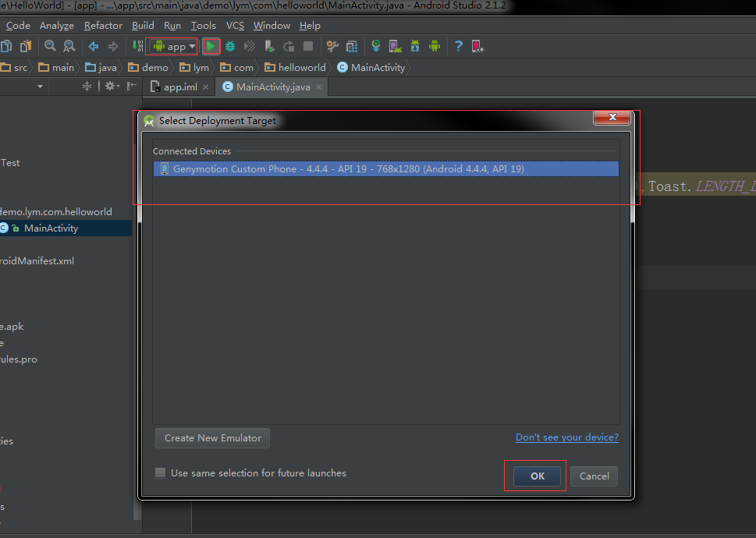756x538 pixels.
Task: Click the rules.pro file in tree
Action: point(19,359)
